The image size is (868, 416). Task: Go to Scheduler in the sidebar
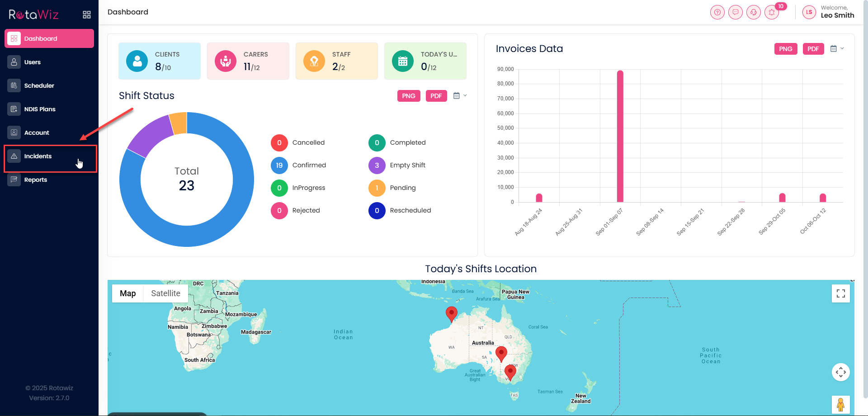(39, 86)
